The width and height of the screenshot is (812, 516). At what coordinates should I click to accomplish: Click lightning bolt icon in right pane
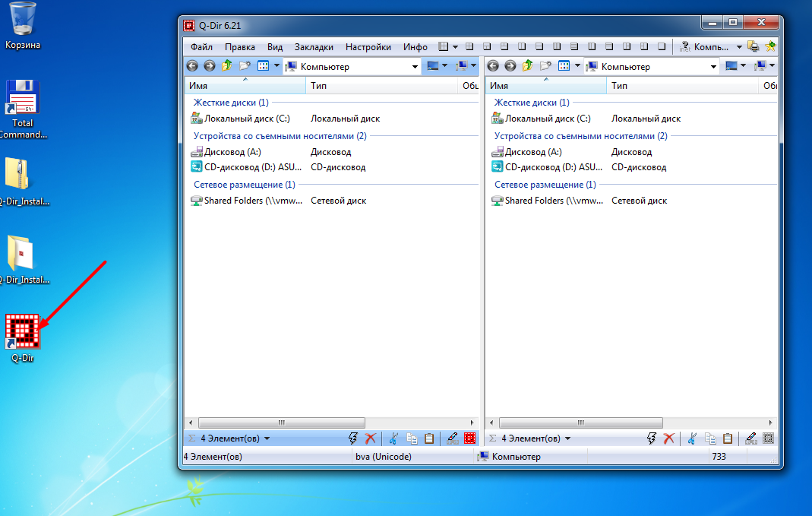coord(652,438)
